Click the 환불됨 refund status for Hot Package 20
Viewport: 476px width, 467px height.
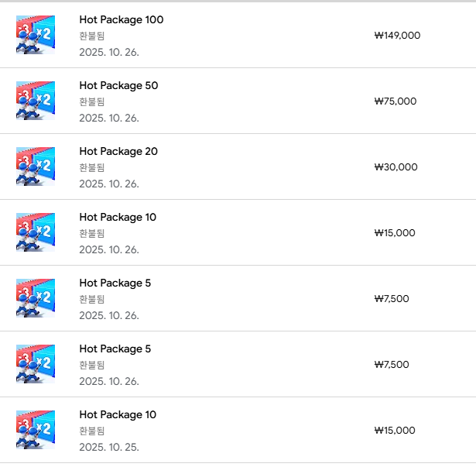click(x=91, y=167)
